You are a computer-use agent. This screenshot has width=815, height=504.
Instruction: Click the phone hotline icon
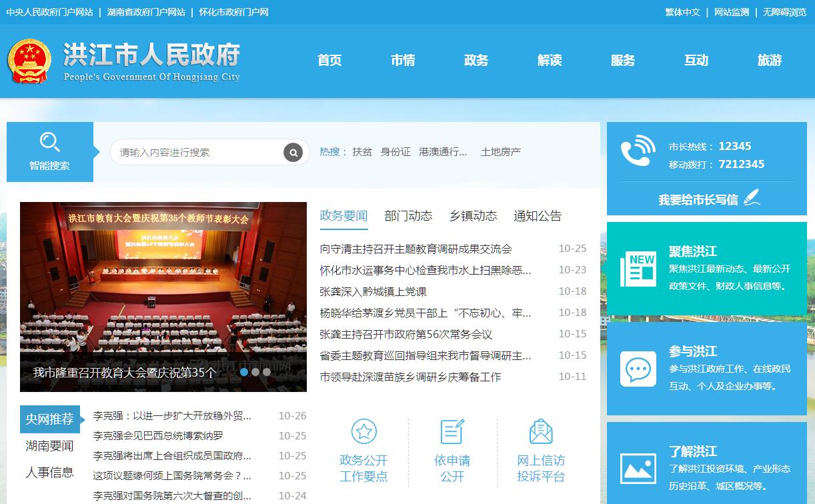[638, 151]
